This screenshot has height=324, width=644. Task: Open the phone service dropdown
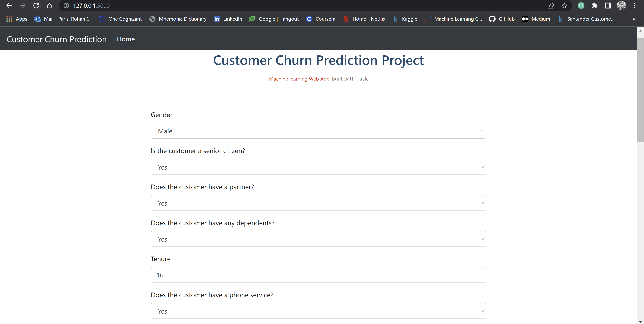pyautogui.click(x=318, y=311)
